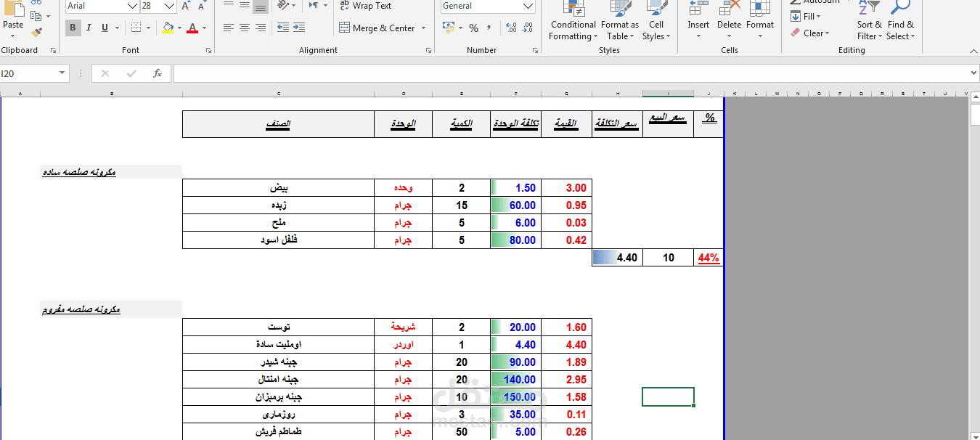Apply red Font Color
The width and height of the screenshot is (980, 440).
[x=192, y=28]
